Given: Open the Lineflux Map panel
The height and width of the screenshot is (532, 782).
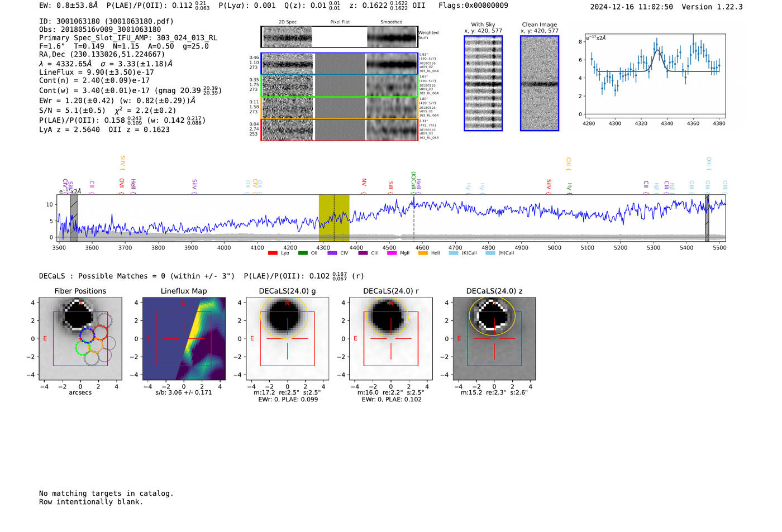Looking at the screenshot, I should (184, 339).
